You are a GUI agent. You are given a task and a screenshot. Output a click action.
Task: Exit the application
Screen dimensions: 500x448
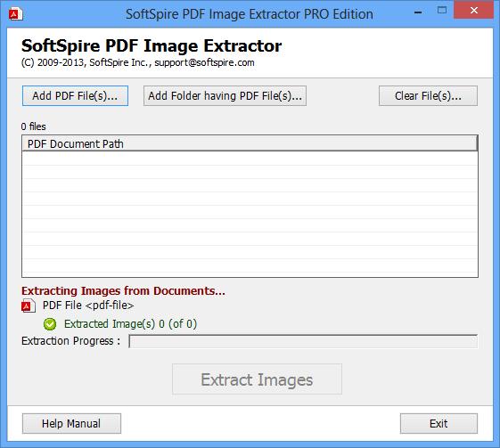(439, 423)
